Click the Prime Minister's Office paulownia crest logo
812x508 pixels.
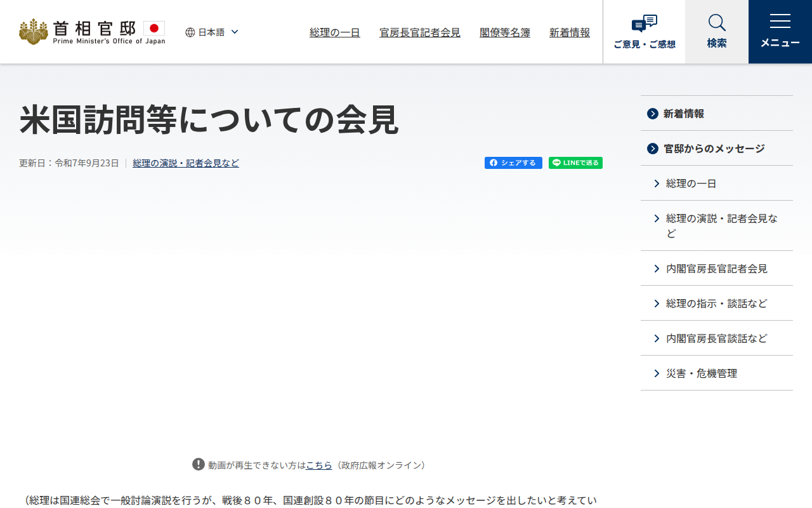click(x=34, y=32)
